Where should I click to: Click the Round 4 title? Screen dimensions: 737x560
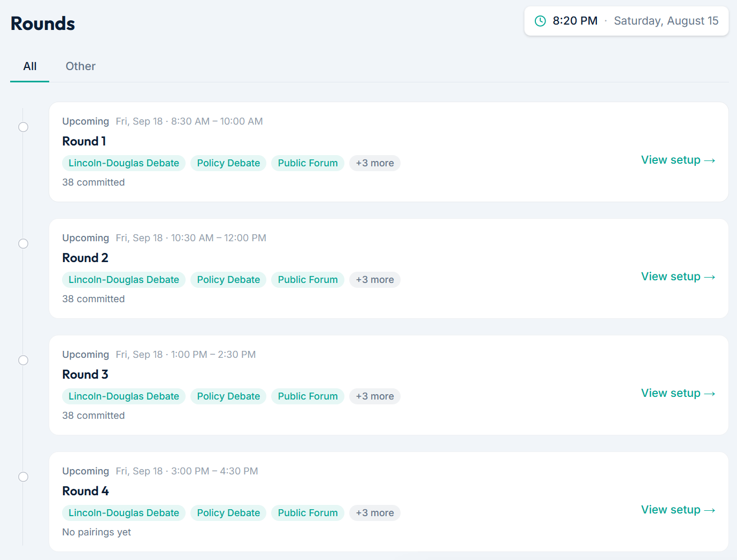coord(86,491)
